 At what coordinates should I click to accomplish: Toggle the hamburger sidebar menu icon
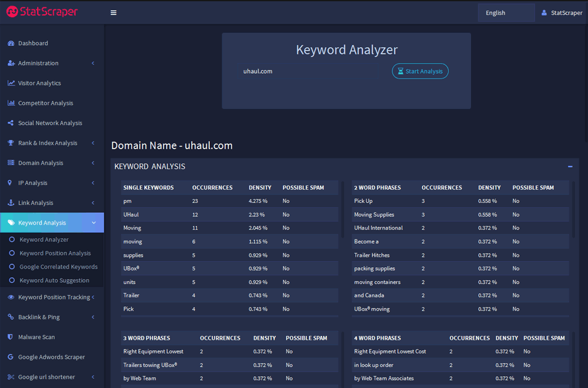tap(113, 13)
